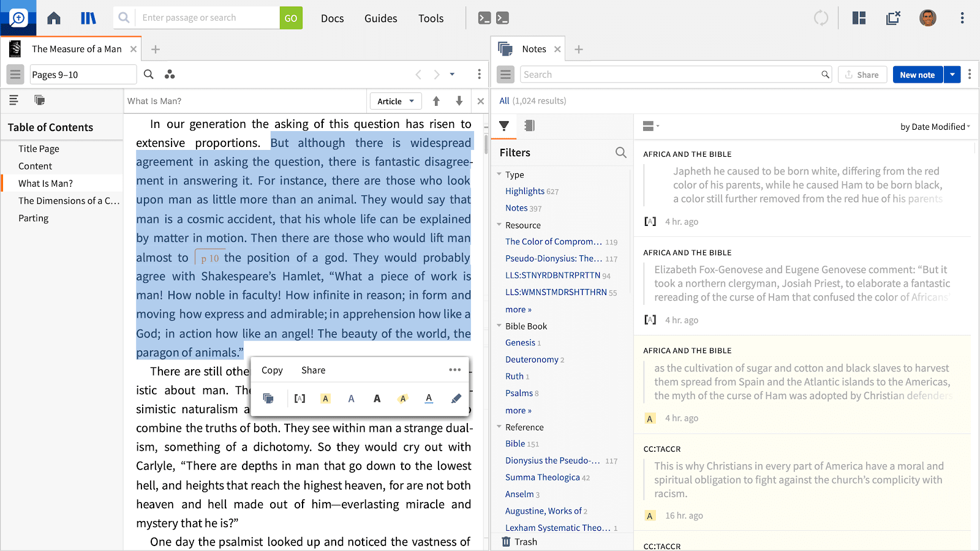This screenshot has height=551, width=980.
Task: Jump to next article with down arrow
Action: coord(459,101)
